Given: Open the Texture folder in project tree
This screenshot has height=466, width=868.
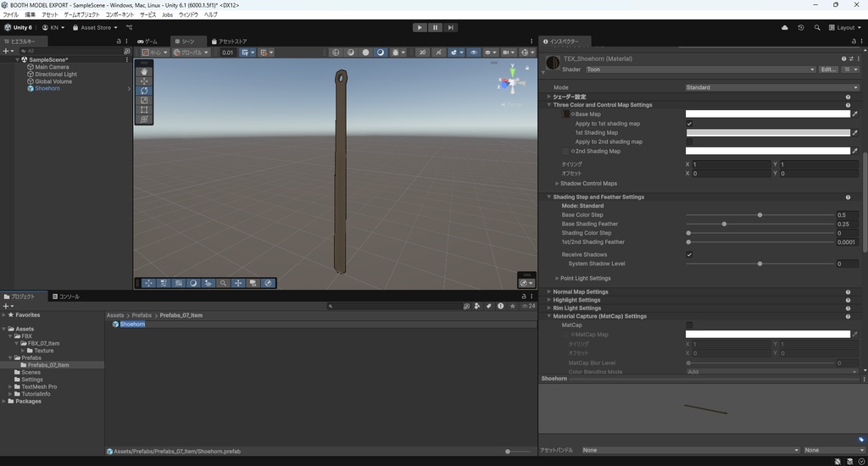Looking at the screenshot, I should click(44, 351).
